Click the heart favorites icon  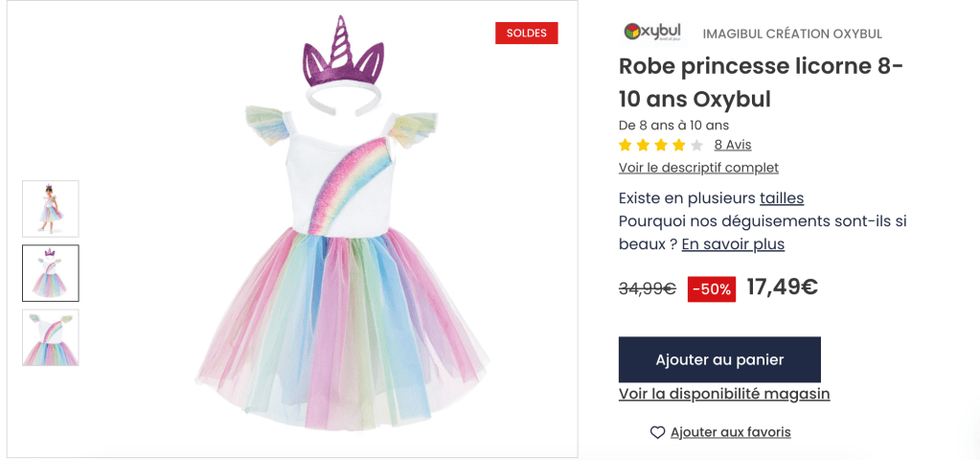click(657, 432)
